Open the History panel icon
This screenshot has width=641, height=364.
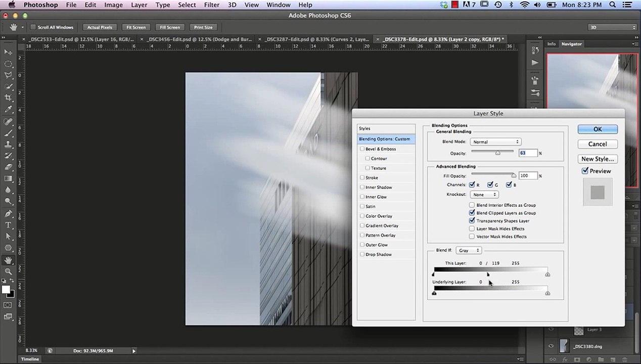coord(535,50)
